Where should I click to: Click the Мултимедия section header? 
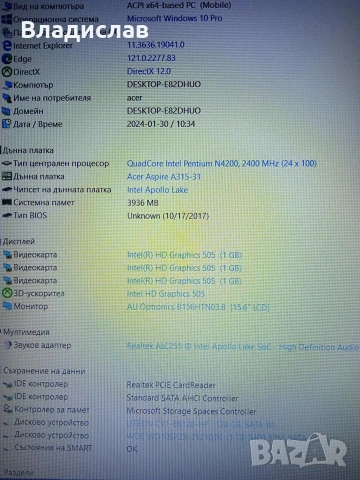pyautogui.click(x=26, y=332)
